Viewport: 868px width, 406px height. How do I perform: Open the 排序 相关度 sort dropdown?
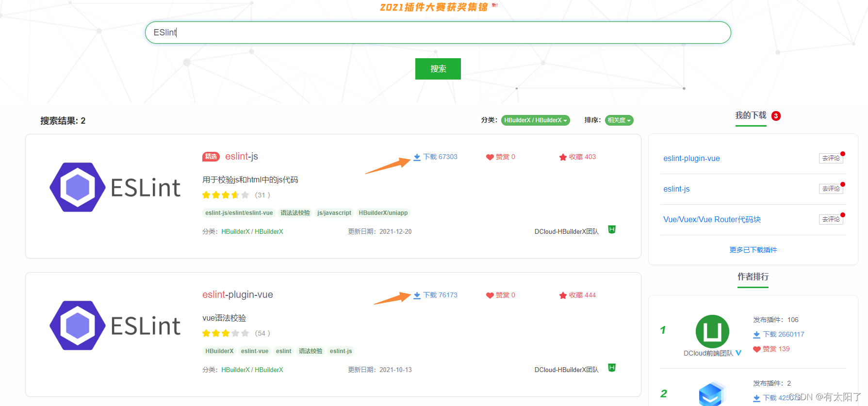(619, 120)
